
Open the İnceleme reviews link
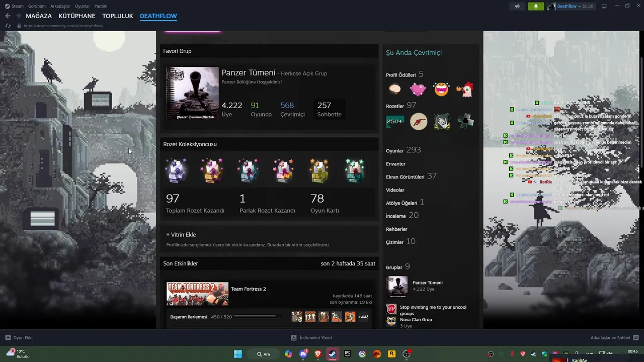[402, 216]
